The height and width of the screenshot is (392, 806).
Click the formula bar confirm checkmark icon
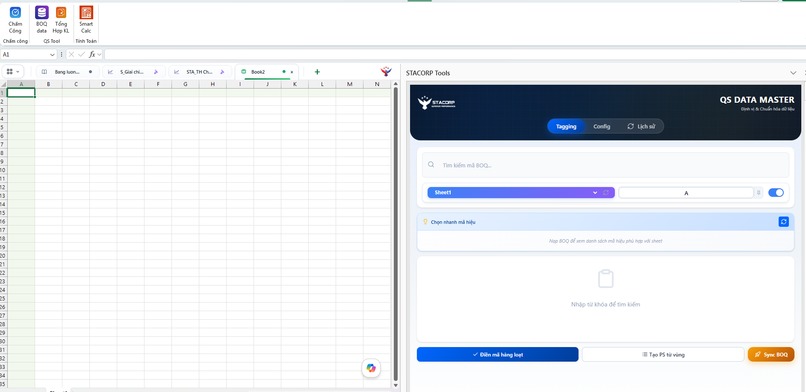pos(81,54)
